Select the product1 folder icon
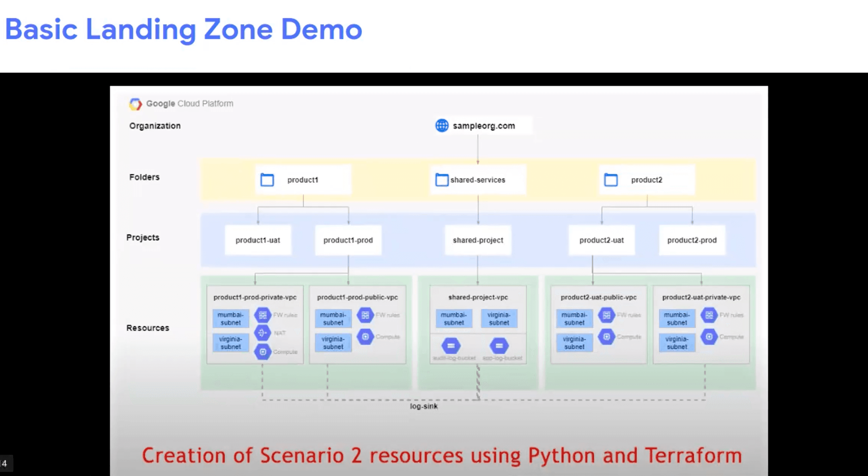 [x=267, y=180]
